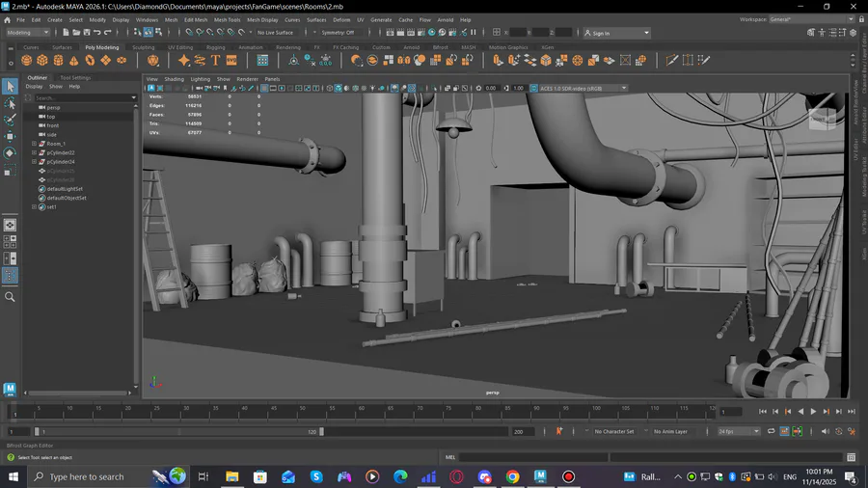This screenshot has height=488, width=868.
Task: Click the SVG import shelf icon
Action: coord(231,61)
